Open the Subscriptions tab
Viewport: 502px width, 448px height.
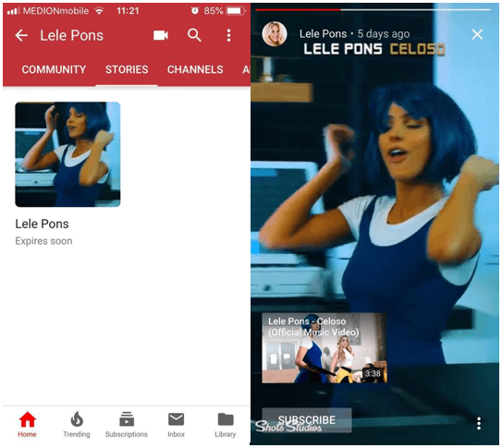pyautogui.click(x=127, y=425)
